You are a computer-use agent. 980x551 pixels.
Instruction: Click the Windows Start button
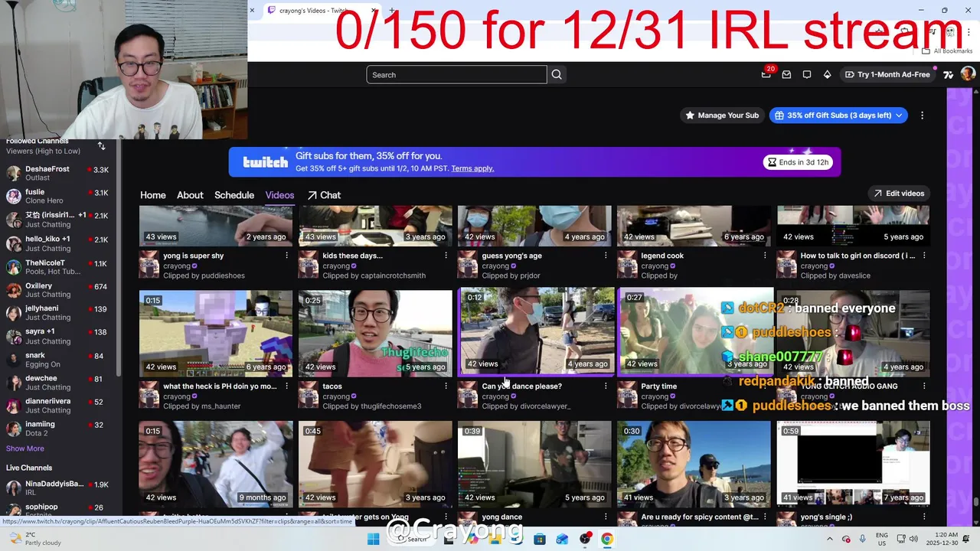[x=373, y=539]
